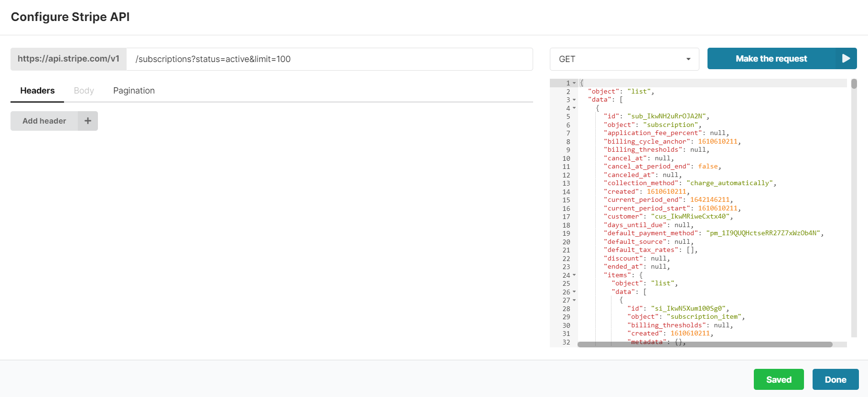Click the play arrow on Make the request

click(x=846, y=59)
